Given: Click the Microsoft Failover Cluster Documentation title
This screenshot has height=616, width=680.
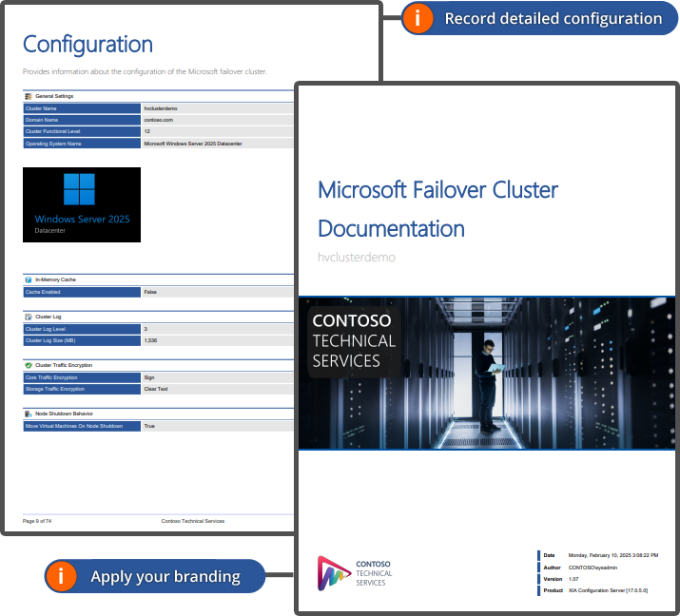Looking at the screenshot, I should coord(437,209).
